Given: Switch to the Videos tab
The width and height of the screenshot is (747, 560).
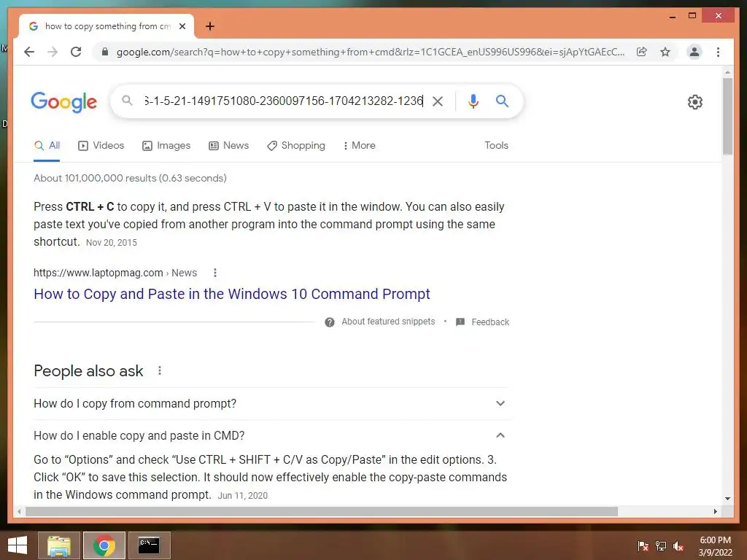Looking at the screenshot, I should coord(101,146).
